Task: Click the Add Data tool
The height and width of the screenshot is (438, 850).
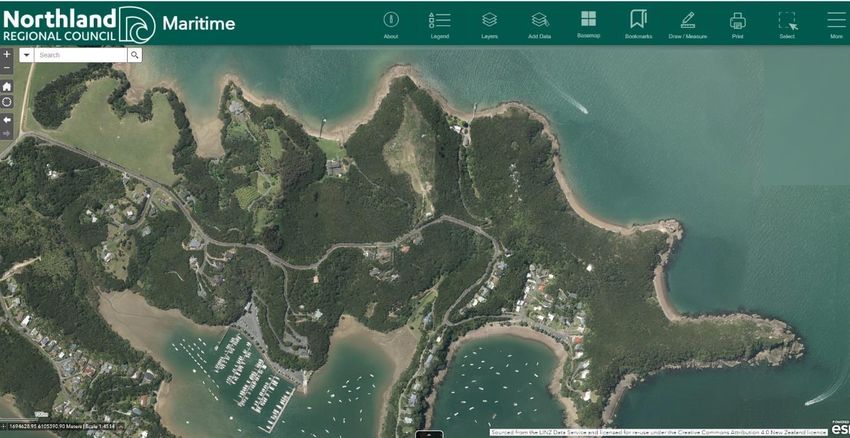Action: [x=539, y=22]
